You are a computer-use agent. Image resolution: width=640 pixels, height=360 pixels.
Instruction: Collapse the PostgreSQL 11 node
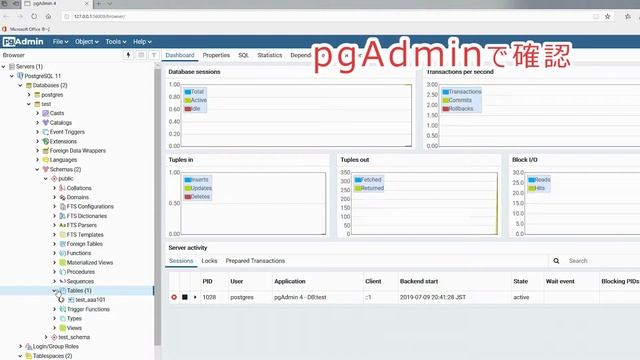pyautogui.click(x=12, y=76)
